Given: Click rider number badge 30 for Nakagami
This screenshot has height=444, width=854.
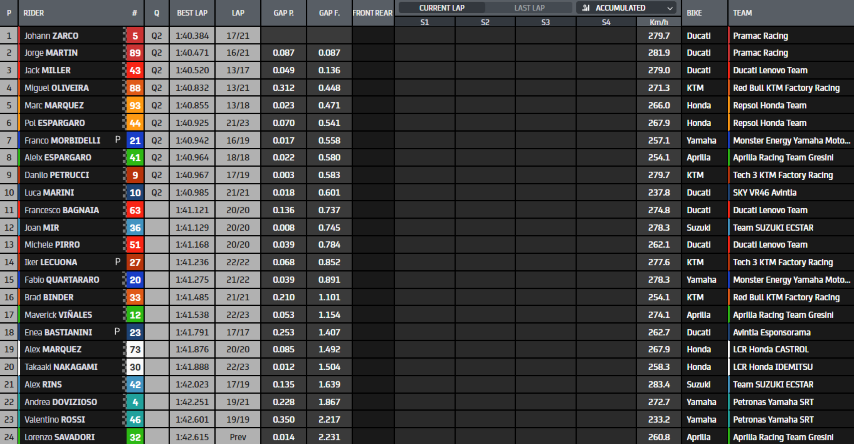Looking at the screenshot, I should tap(135, 367).
